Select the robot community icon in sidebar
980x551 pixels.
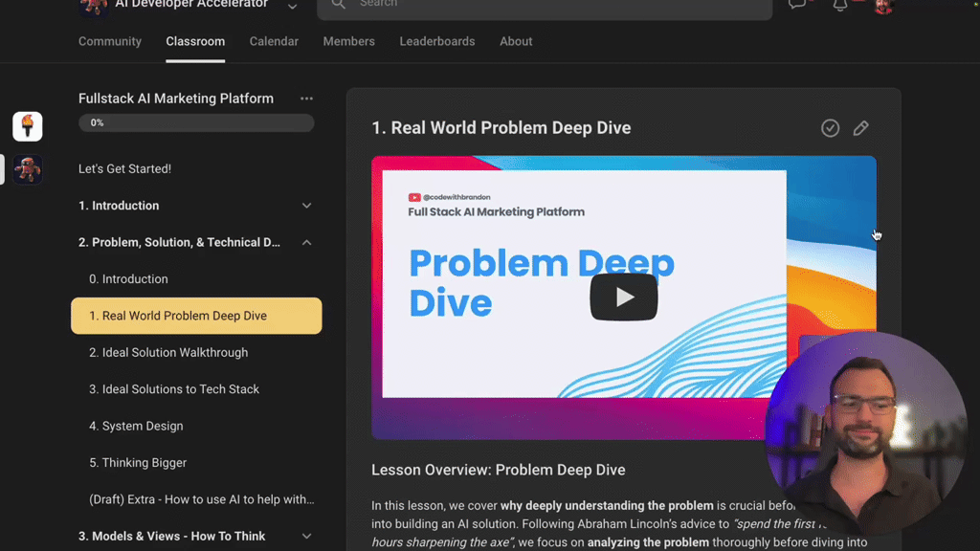coord(28,169)
